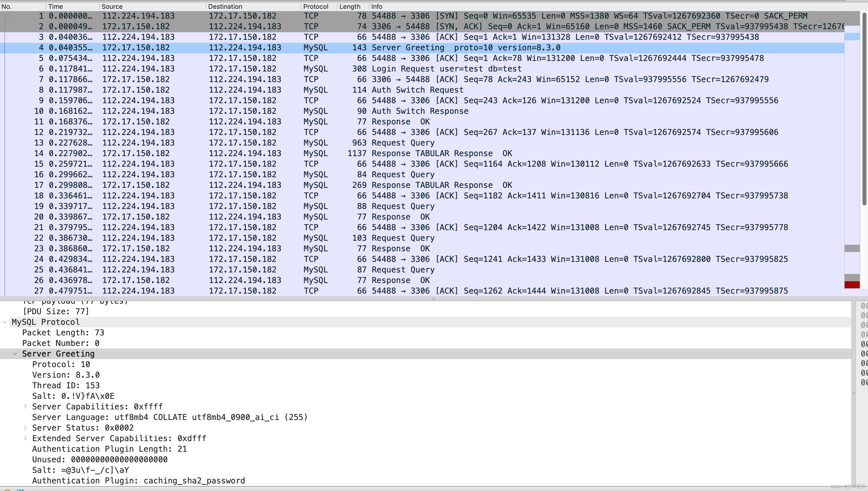Click the Destination column header
Viewport: 868px width, 491px height.
(253, 6)
